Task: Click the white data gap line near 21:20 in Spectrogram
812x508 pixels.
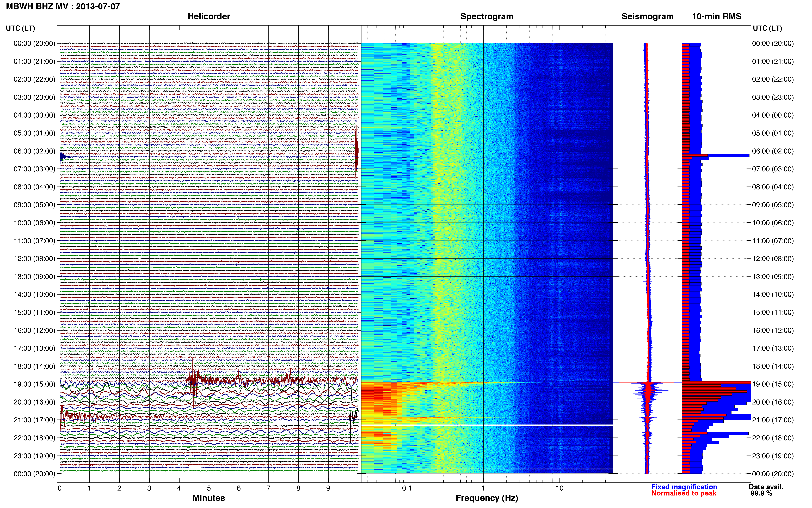Action: [487, 425]
